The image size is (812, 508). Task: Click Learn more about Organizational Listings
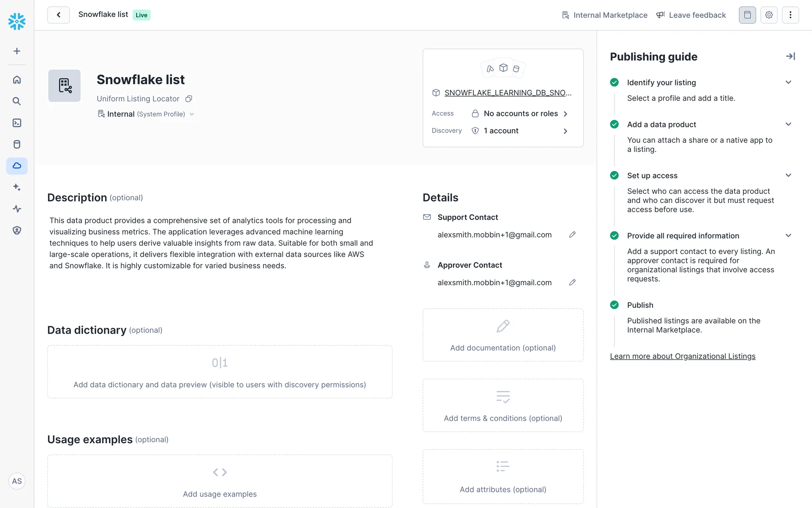tap(682, 356)
